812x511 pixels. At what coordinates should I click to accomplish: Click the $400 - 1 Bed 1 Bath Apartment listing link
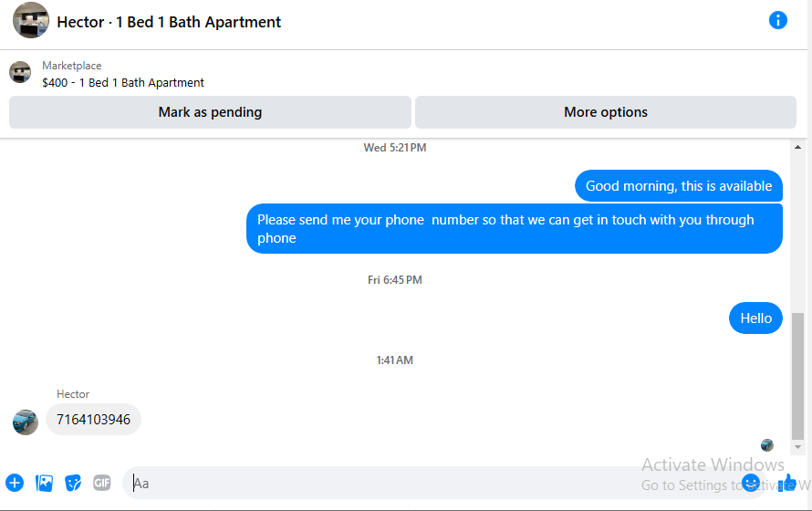tap(123, 83)
